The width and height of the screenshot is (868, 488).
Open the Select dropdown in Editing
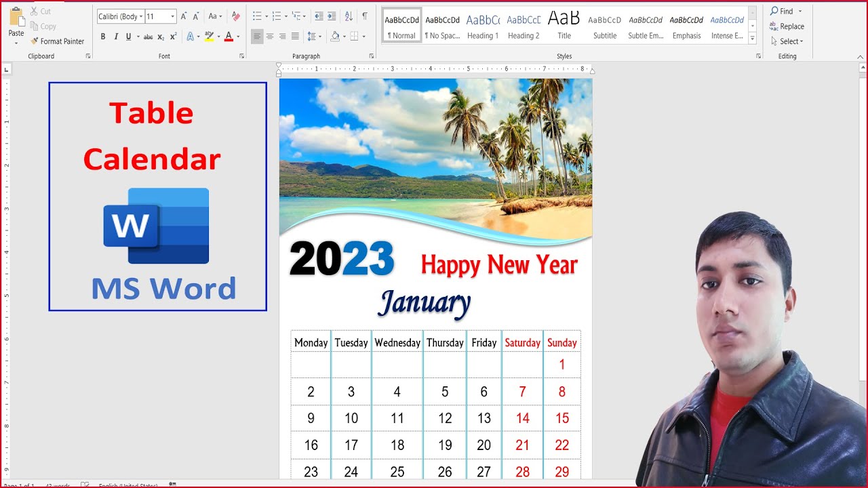787,41
